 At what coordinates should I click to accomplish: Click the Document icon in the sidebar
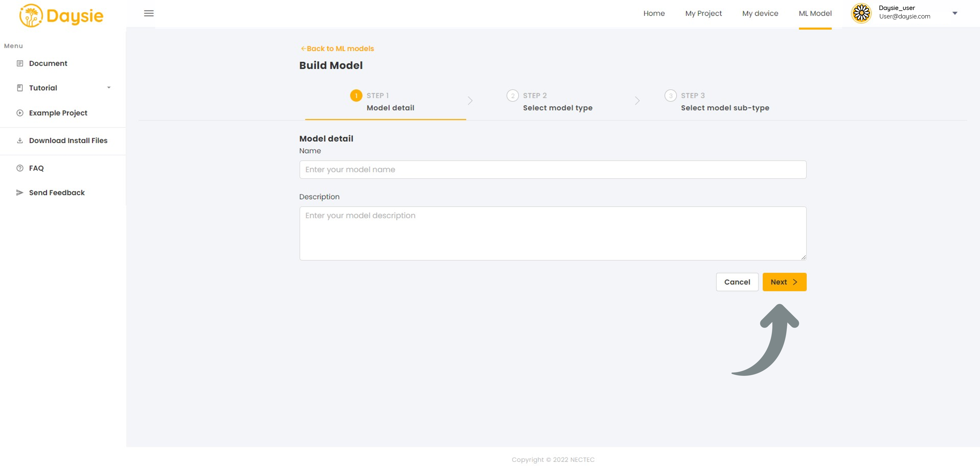coord(20,63)
